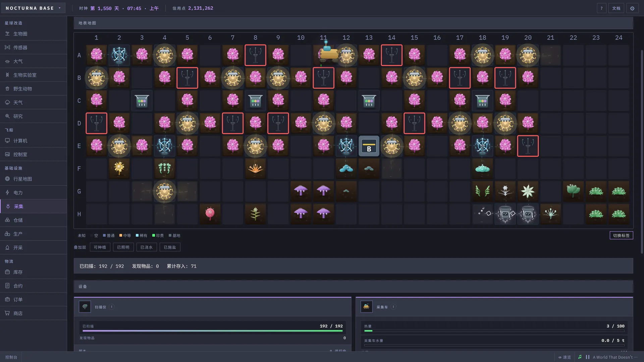Image resolution: width=644 pixels, height=362 pixels.
Task: Open the NOCTURNA BASE dropdown
Action: pyautogui.click(x=33, y=8)
